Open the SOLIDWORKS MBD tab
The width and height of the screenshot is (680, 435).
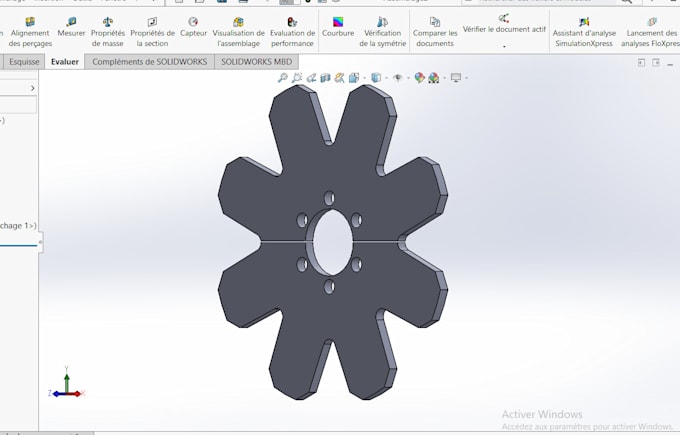click(256, 62)
